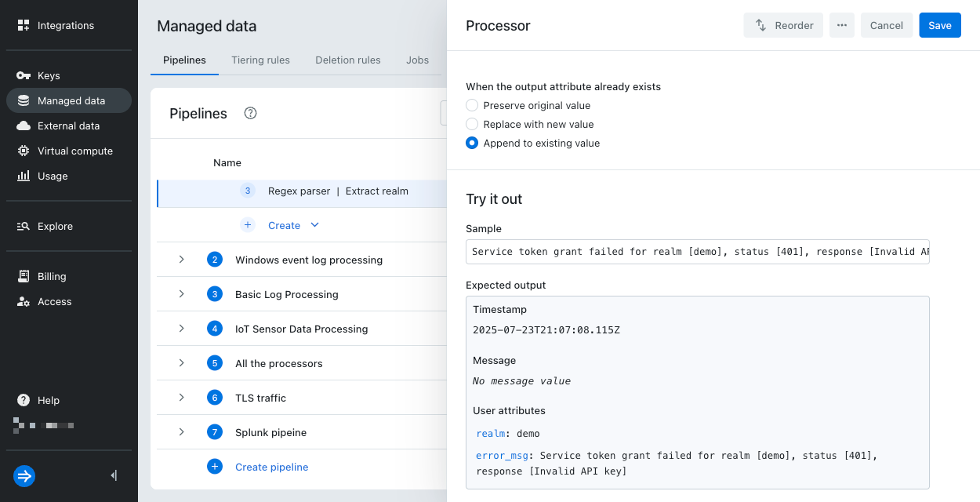980x502 pixels.
Task: Expand the TLS traffic pipeline row
Action: point(181,398)
